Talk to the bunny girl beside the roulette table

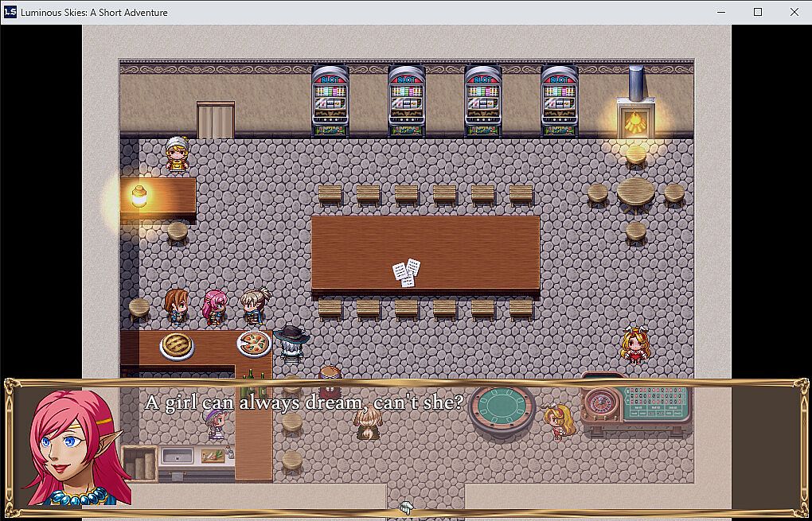pyautogui.click(x=559, y=422)
